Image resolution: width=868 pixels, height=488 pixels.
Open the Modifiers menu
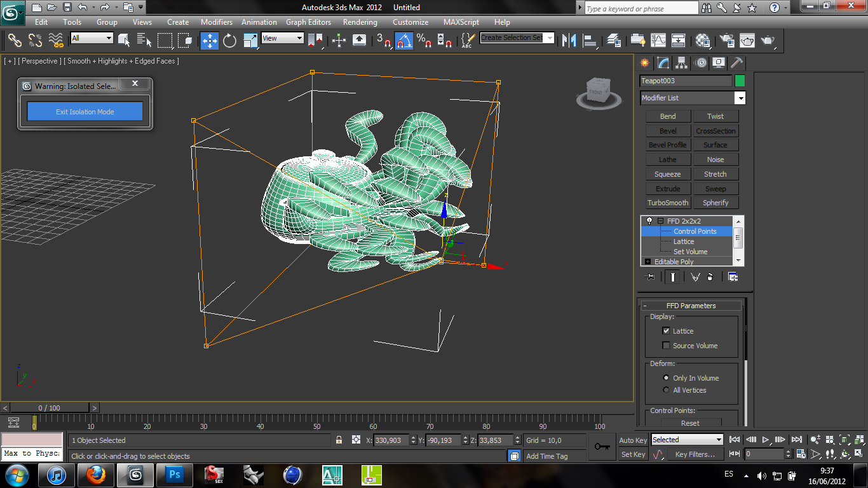[217, 22]
